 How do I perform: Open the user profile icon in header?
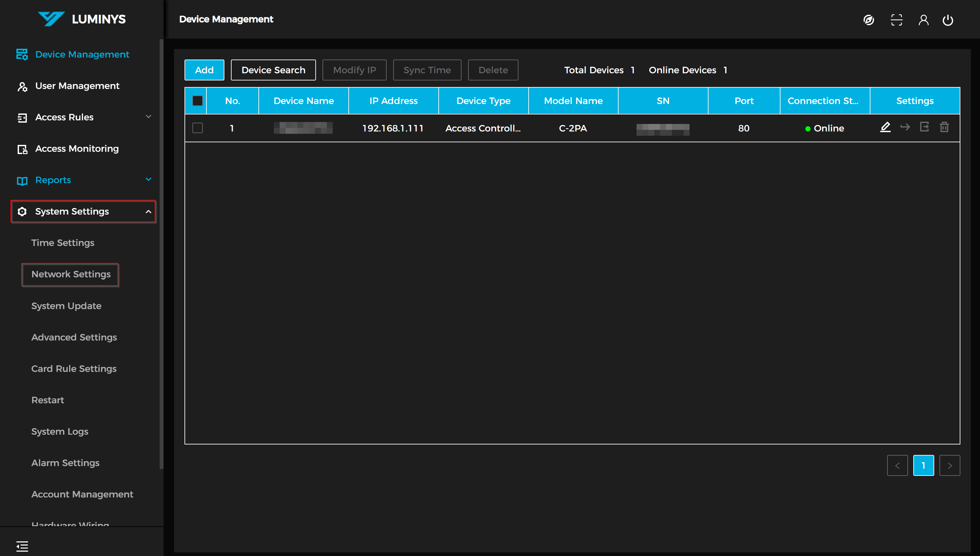923,20
